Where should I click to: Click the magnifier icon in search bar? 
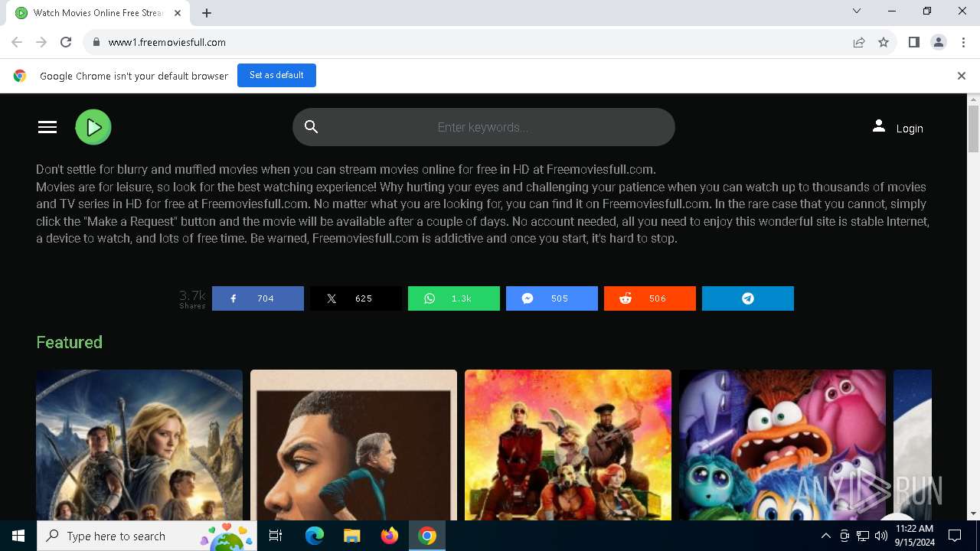311,127
